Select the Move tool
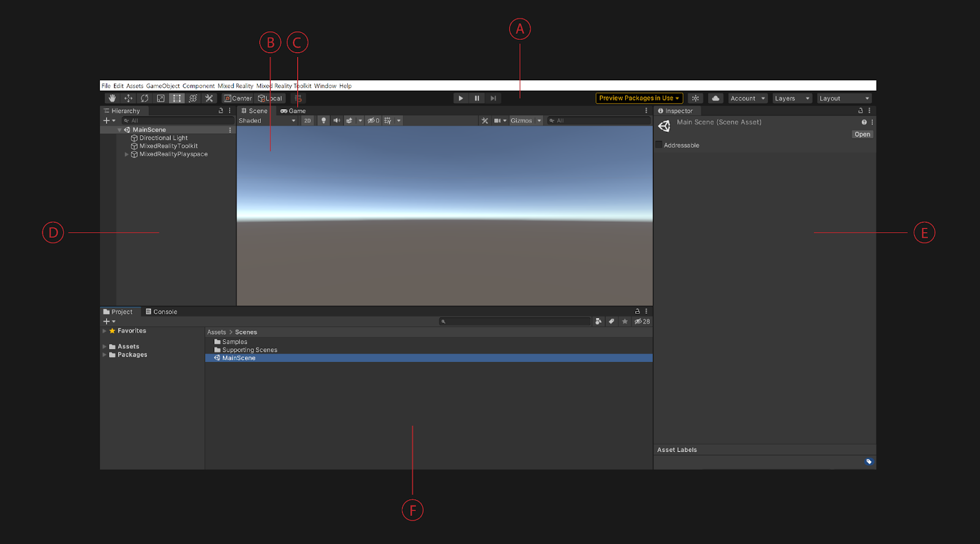 (128, 98)
